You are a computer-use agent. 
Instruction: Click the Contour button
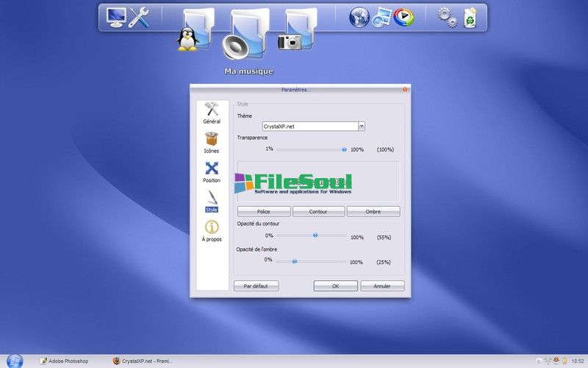tap(318, 212)
